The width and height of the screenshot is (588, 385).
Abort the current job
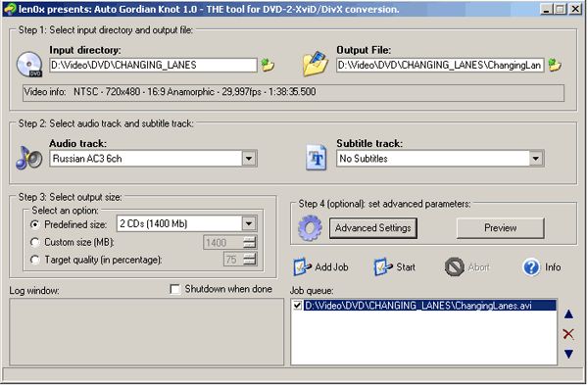pos(466,267)
